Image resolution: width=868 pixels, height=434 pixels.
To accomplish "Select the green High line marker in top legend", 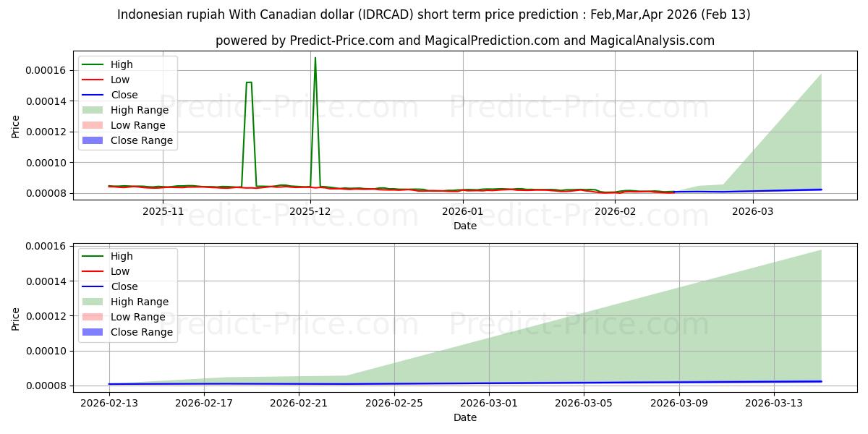I will pyautogui.click(x=93, y=64).
